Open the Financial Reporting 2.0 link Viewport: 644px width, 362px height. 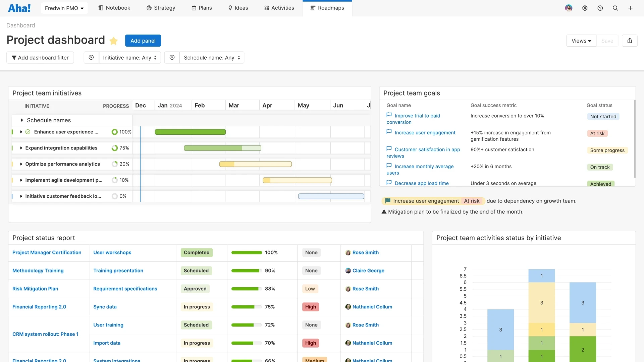point(39,307)
